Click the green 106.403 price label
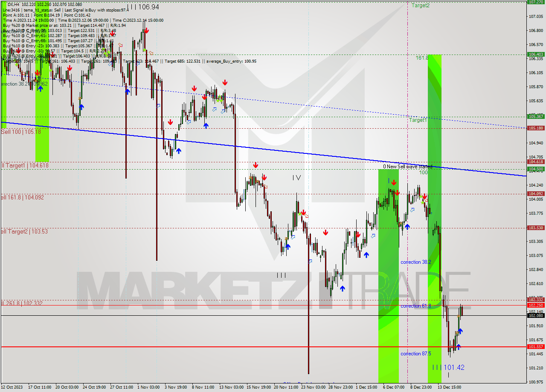546x392 pixels. [536, 54]
